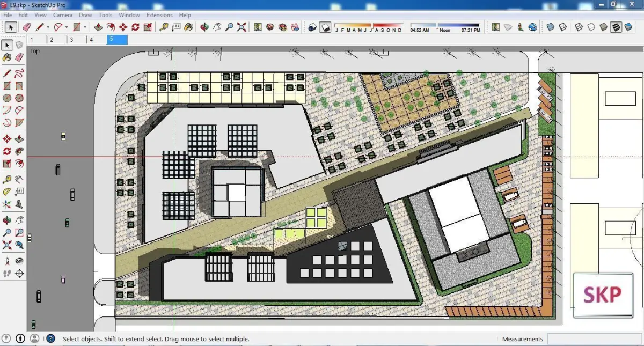This screenshot has width=644, height=346.
Task: Activate Zoom Window tool in left toolbar
Action: [x=19, y=233]
